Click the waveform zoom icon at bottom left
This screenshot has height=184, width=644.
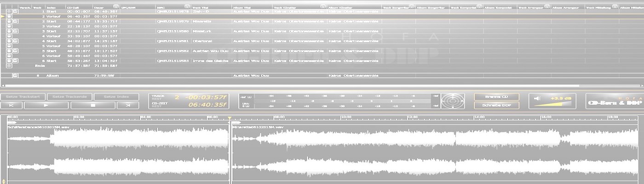point(4,182)
